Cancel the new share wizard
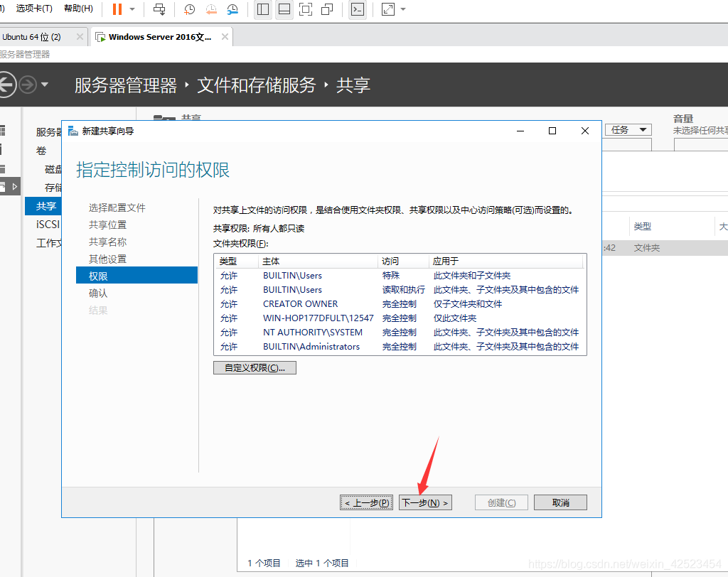 pyautogui.click(x=560, y=502)
